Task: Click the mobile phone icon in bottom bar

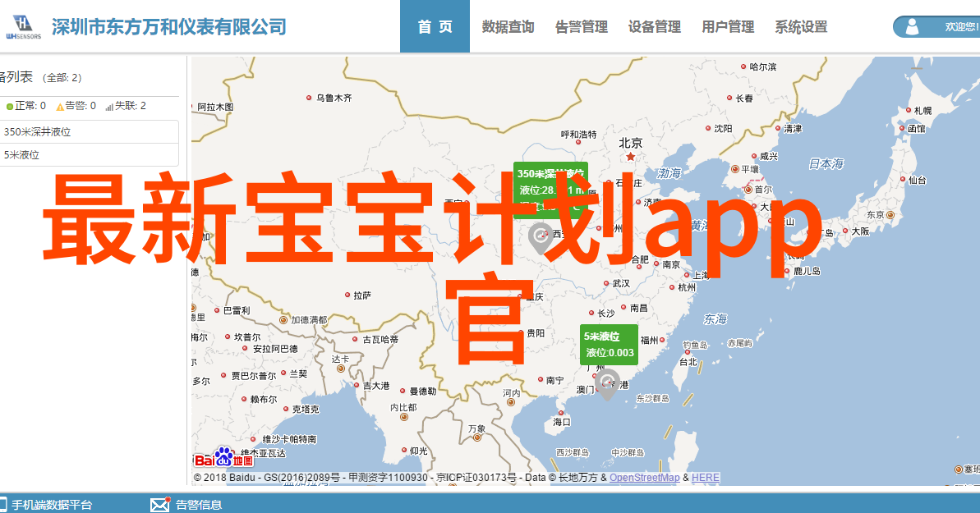Action: tap(3, 504)
